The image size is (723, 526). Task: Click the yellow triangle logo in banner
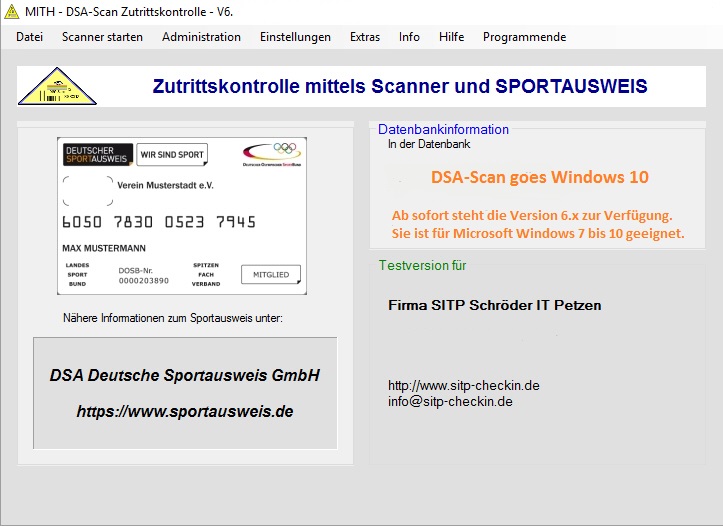pos(57,86)
